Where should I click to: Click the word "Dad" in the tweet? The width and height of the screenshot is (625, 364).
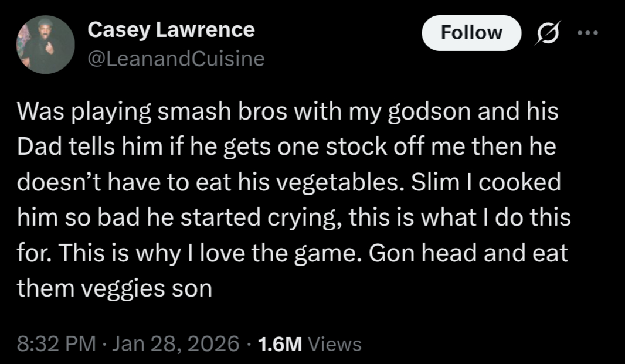point(36,147)
